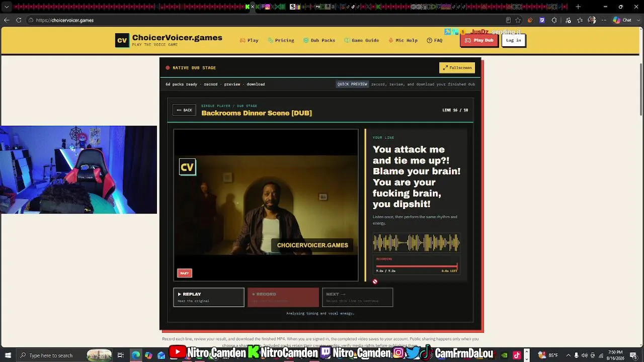Open the browser Extensions puzzle icon
Viewport: 644px width, 362px height.
(554, 20)
